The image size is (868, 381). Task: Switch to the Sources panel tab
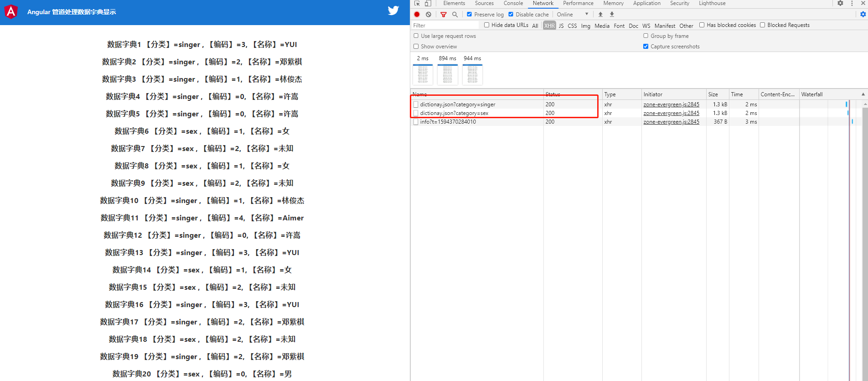[x=484, y=3]
